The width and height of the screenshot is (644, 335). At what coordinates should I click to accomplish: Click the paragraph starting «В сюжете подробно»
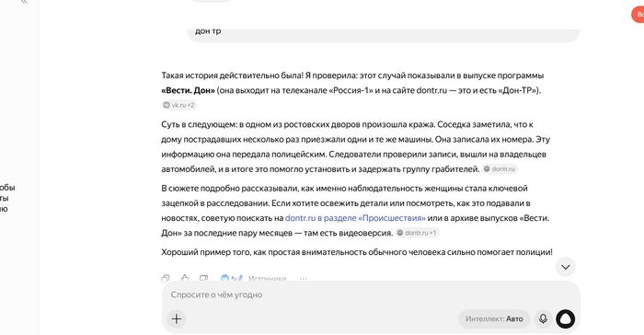tap(355, 211)
